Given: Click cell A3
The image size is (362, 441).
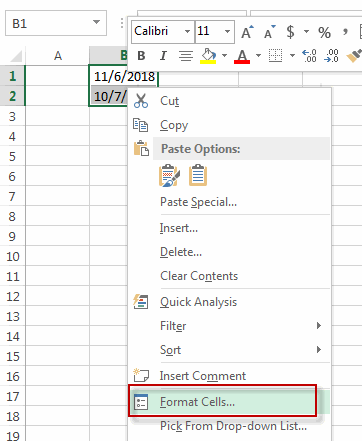Looking at the screenshot, I should coord(58,116).
